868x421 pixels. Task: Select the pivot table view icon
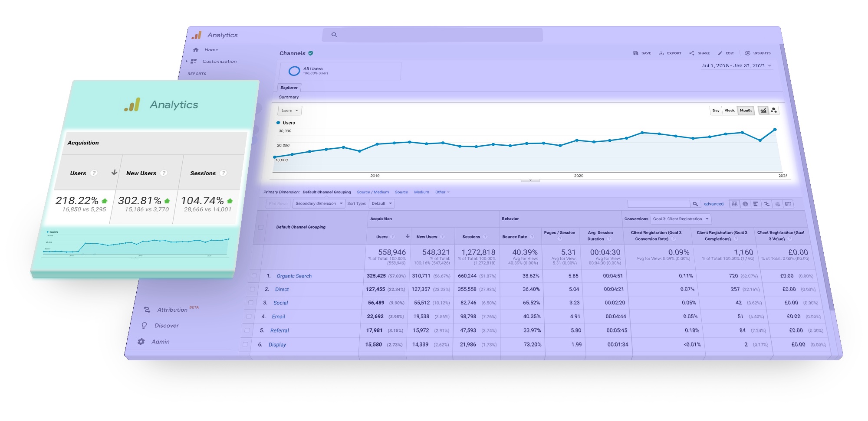(788, 204)
